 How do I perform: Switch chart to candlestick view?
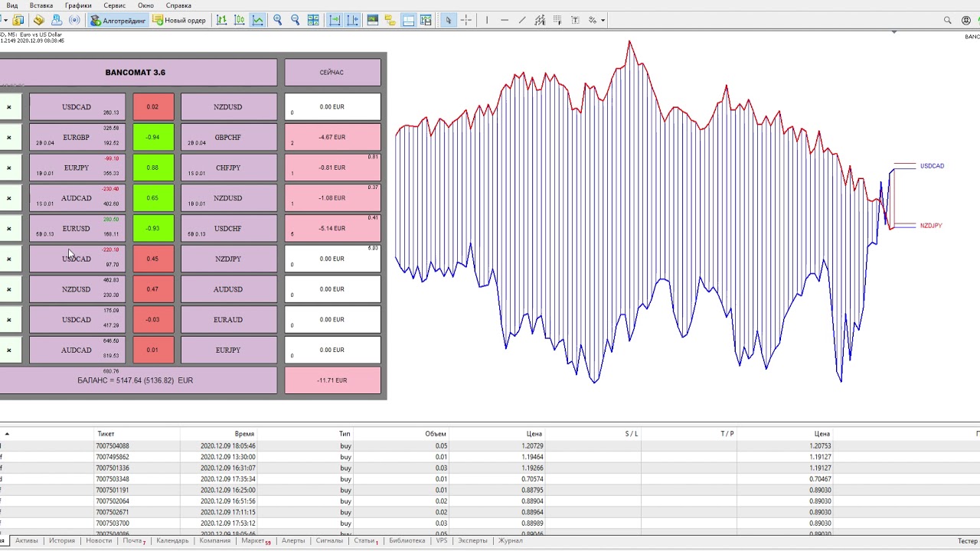pyautogui.click(x=240, y=21)
